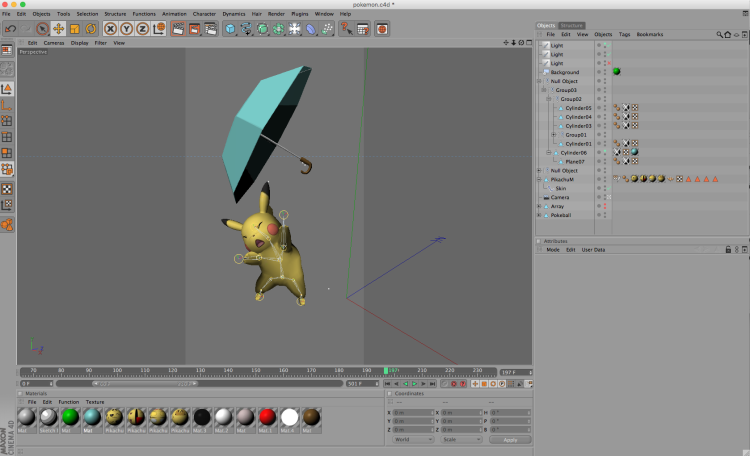The height and width of the screenshot is (456, 750).
Task: Click the record keyframe button
Action: 454,384
